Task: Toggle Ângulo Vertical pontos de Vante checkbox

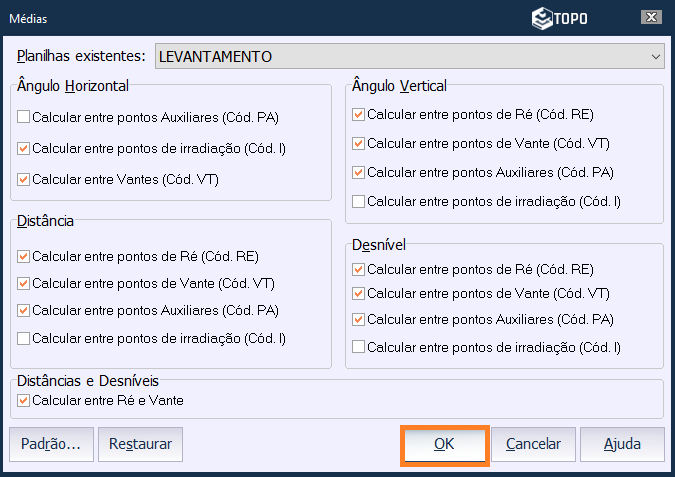Action: click(x=359, y=144)
